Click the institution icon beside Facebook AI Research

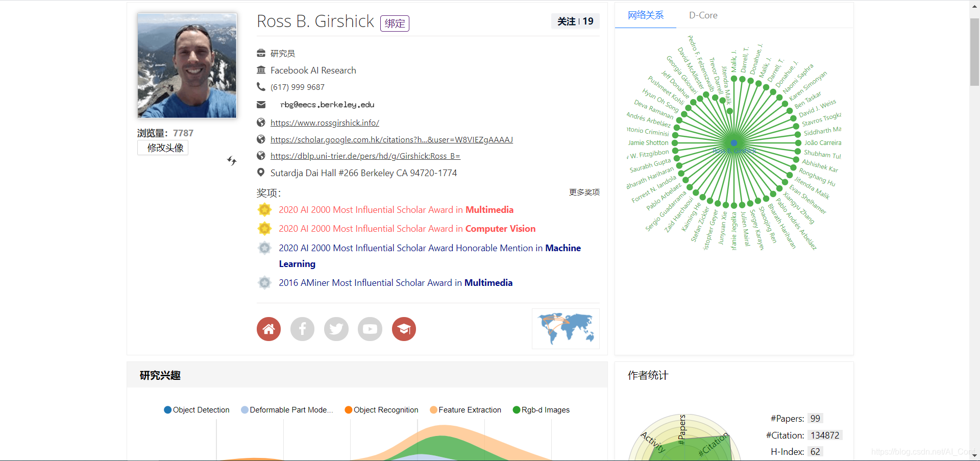(261, 70)
